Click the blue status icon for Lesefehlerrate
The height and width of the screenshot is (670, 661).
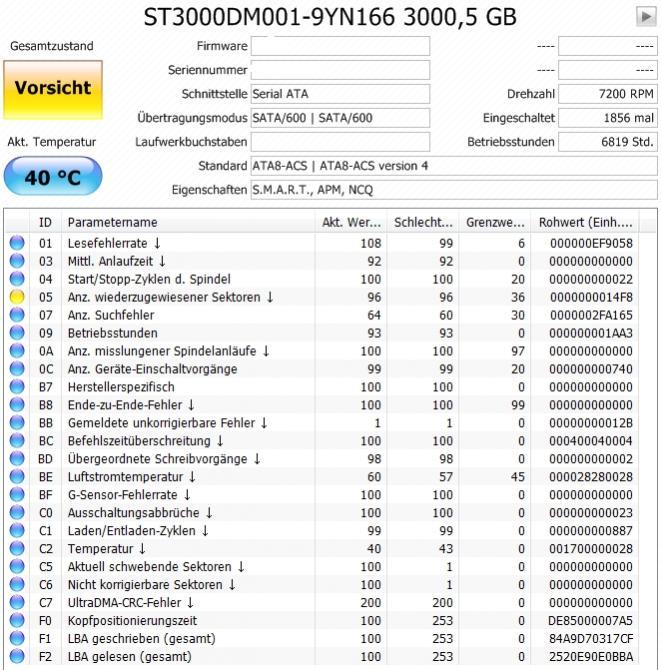[x=17, y=243]
